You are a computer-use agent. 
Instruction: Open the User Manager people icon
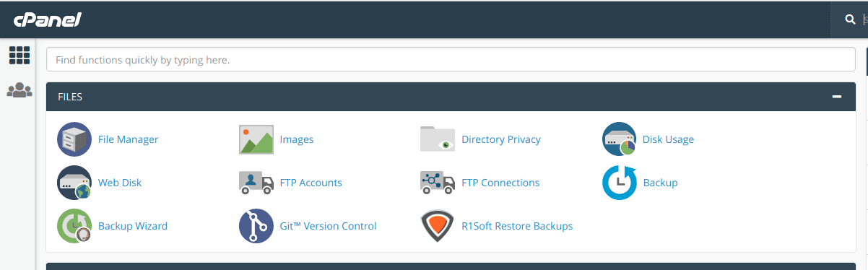(x=19, y=91)
